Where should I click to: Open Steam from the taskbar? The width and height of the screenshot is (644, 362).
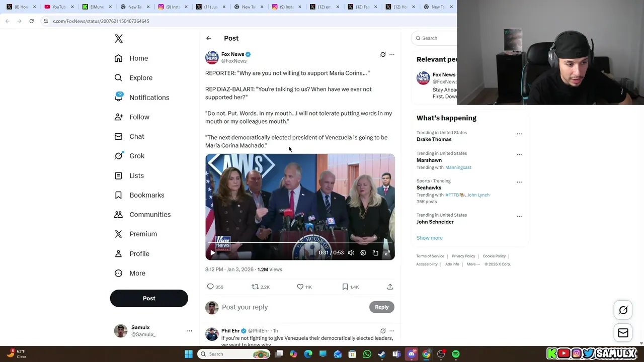tap(382, 354)
